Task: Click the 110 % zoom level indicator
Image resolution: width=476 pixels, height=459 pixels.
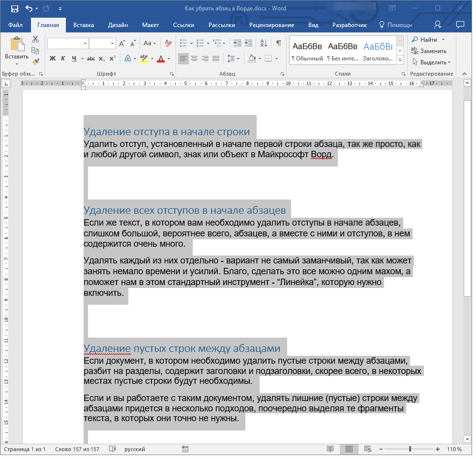Action: 454,449
